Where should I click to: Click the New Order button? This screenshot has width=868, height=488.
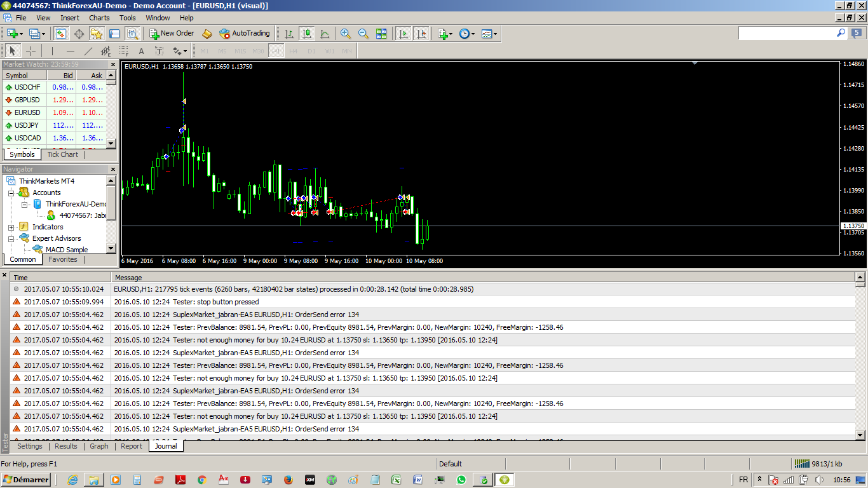point(172,34)
